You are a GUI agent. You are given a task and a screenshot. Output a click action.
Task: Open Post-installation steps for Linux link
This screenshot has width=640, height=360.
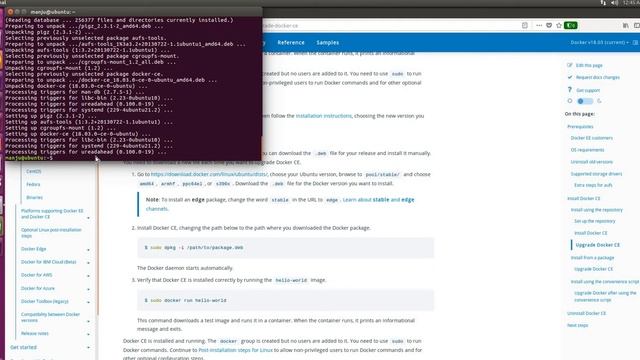coord(235,350)
